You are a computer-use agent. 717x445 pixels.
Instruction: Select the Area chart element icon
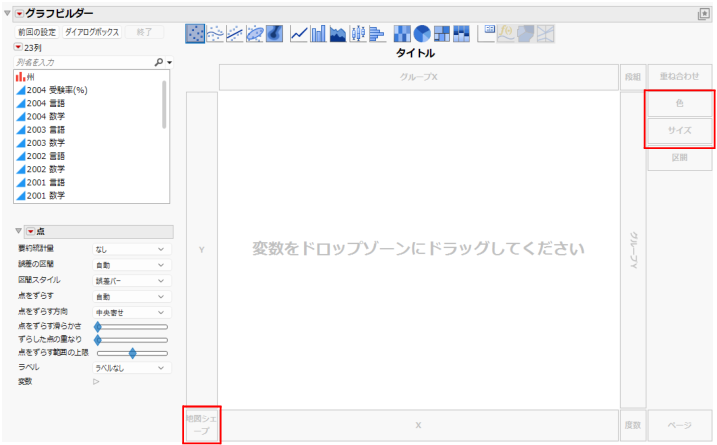pyautogui.click(x=338, y=33)
